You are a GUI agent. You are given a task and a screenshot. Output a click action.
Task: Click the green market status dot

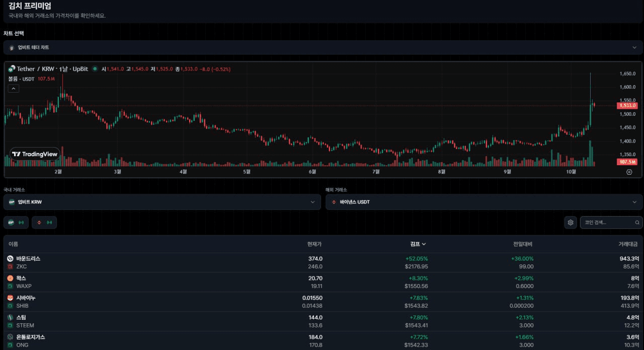click(95, 69)
